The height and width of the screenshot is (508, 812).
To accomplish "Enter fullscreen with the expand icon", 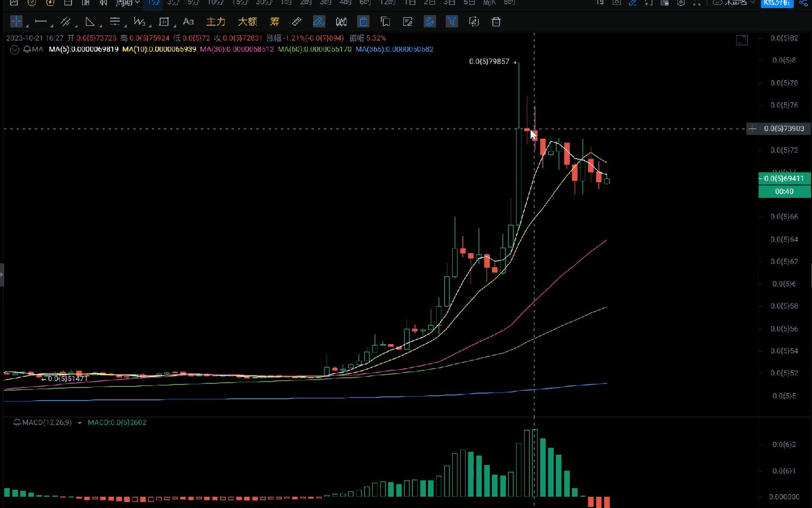I will 697,3.
